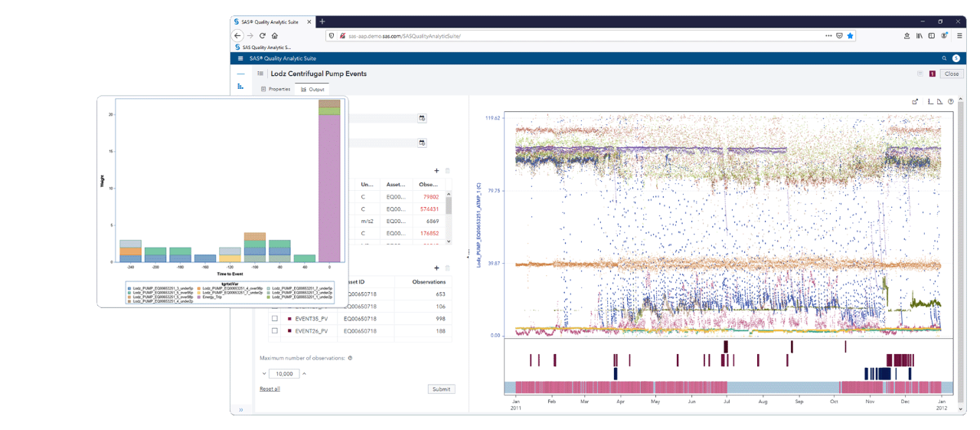Viewport: 980px width, 430px height.
Task: Check the EVENT35_PV checkbox
Action: (x=275, y=318)
